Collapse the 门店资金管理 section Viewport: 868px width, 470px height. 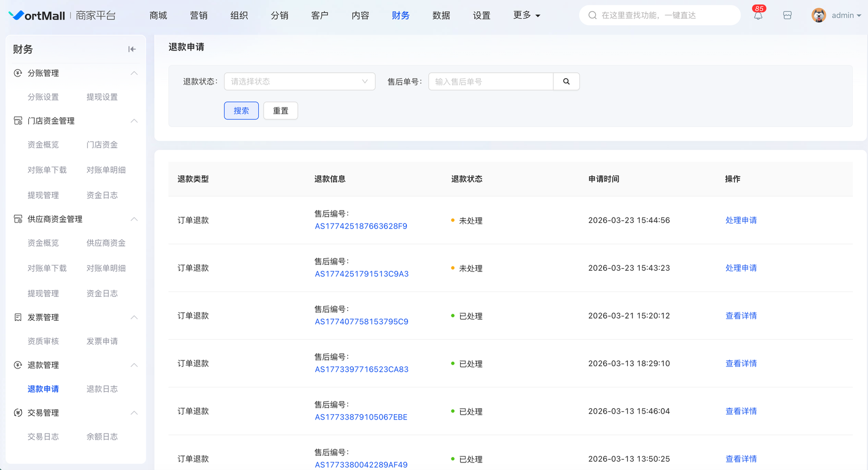pyautogui.click(x=134, y=121)
